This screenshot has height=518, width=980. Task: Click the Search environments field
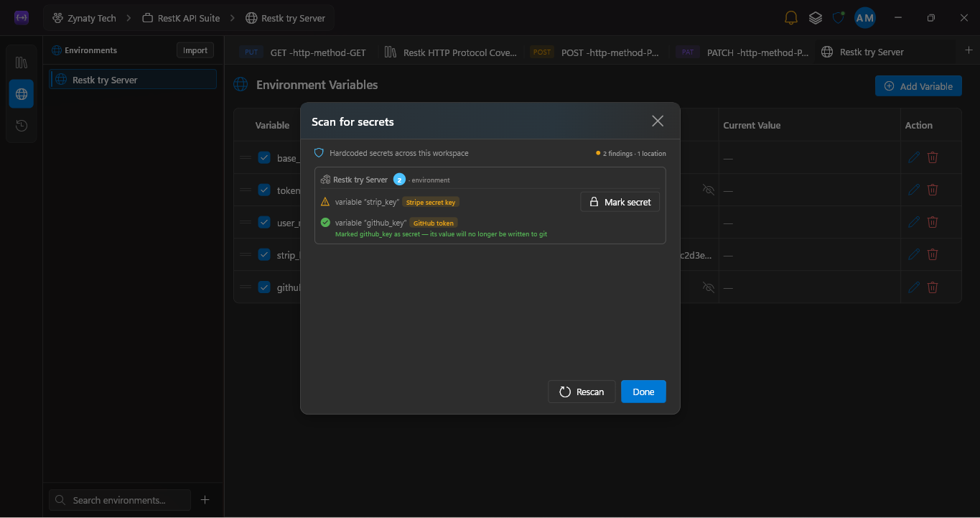pyautogui.click(x=120, y=499)
